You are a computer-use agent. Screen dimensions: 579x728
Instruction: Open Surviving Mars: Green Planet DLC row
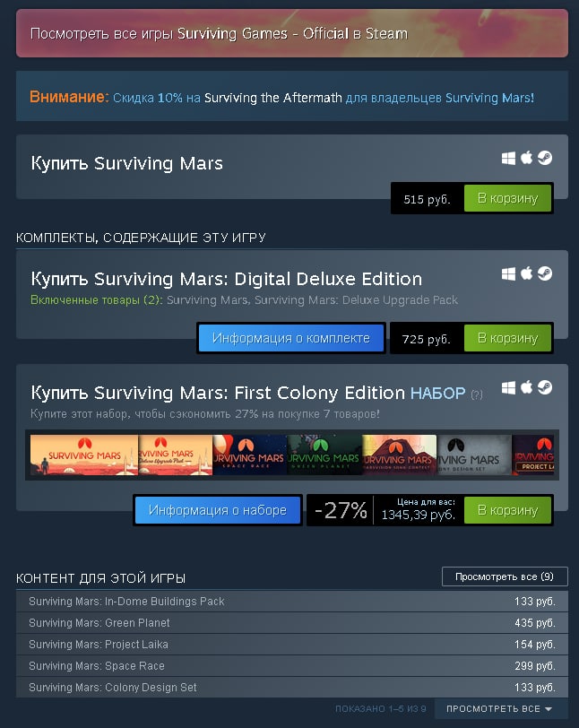tap(292, 623)
